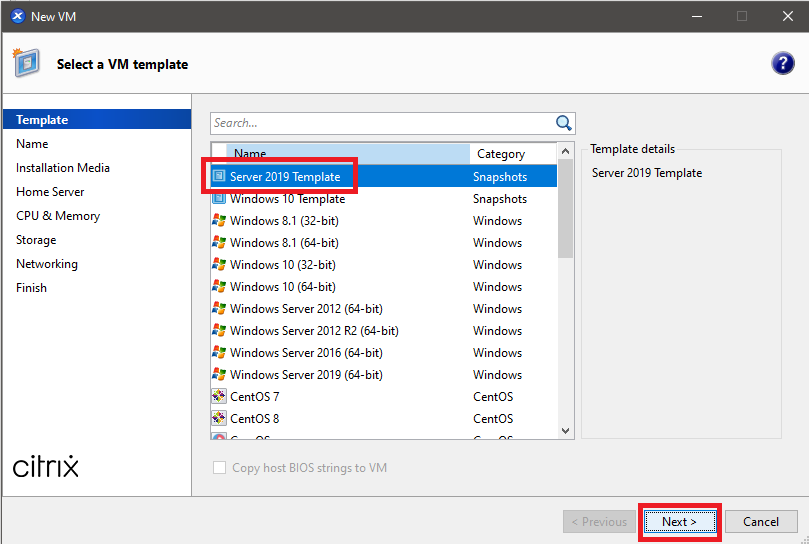809x544 pixels.
Task: Click the Windows Server 2019 (64-bit) logo icon
Action: pyautogui.click(x=219, y=375)
